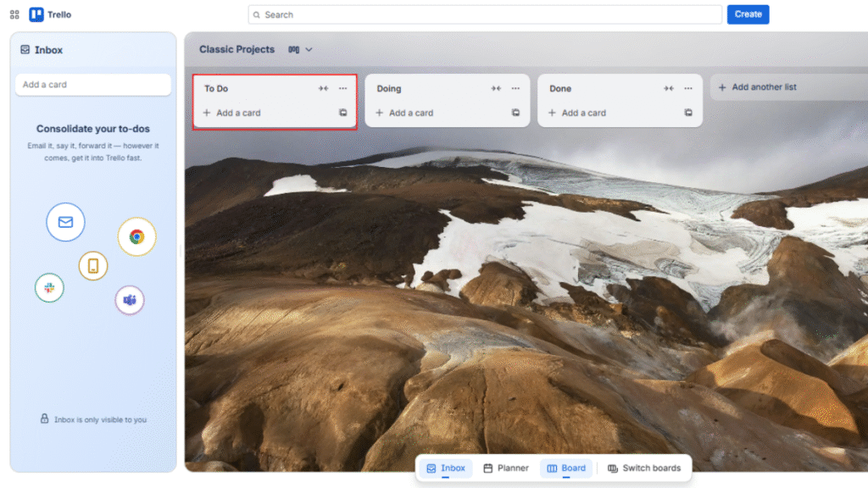868x488 pixels.
Task: Select the email forwarding icon in Inbox
Action: (x=65, y=222)
